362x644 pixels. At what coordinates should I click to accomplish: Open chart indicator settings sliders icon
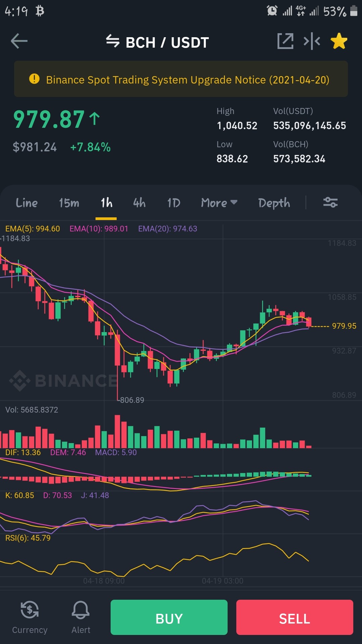(x=330, y=202)
